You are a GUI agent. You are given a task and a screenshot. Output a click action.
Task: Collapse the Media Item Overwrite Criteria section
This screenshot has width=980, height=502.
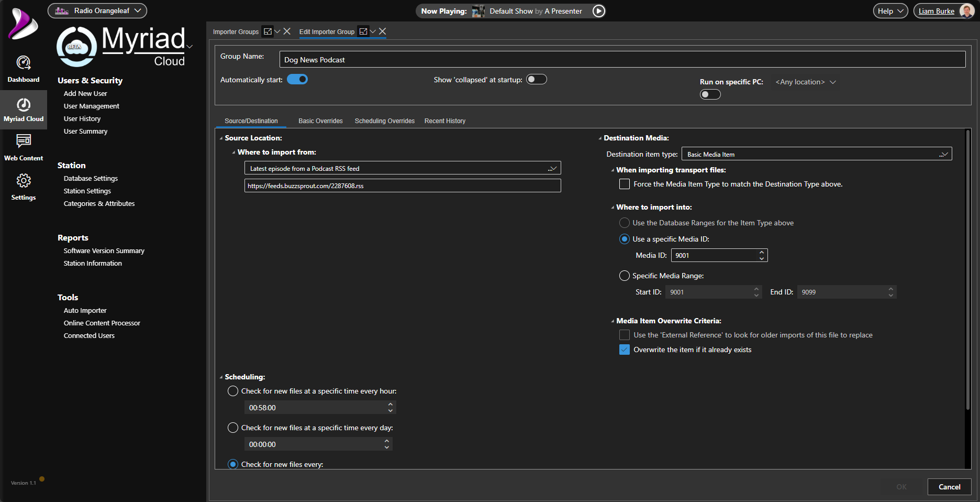pyautogui.click(x=612, y=321)
